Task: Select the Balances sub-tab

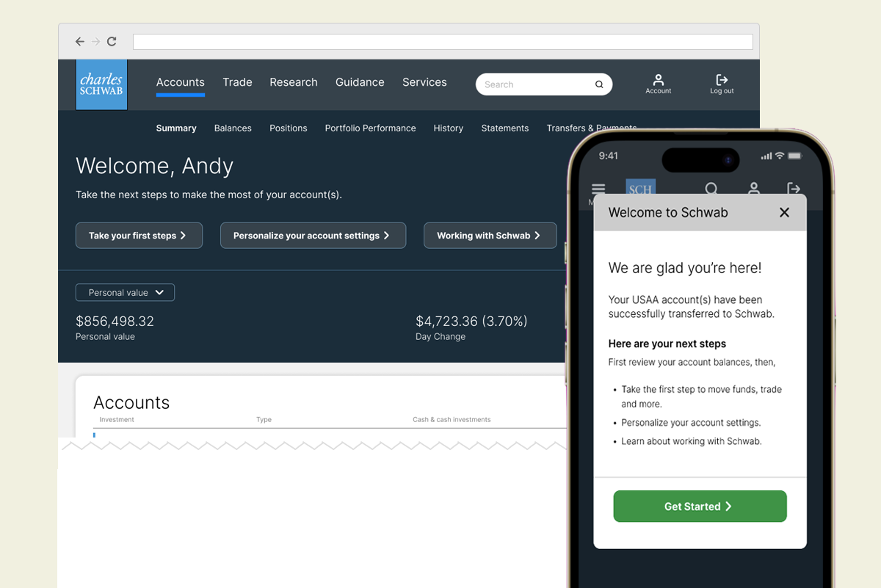Action: click(x=233, y=128)
